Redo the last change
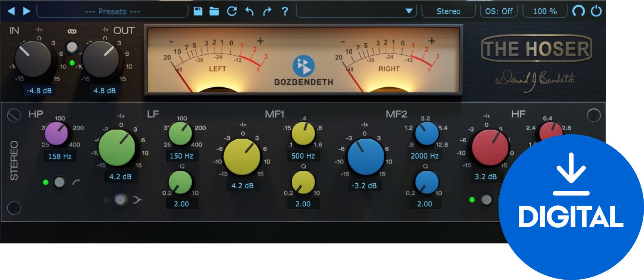Image resolution: width=644 pixels, height=280 pixels. pyautogui.click(x=267, y=11)
